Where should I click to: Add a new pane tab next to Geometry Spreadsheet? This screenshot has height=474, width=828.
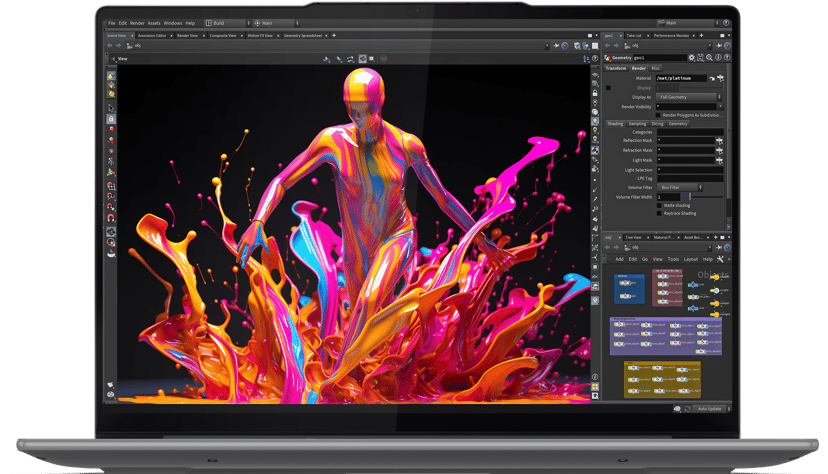coord(334,35)
